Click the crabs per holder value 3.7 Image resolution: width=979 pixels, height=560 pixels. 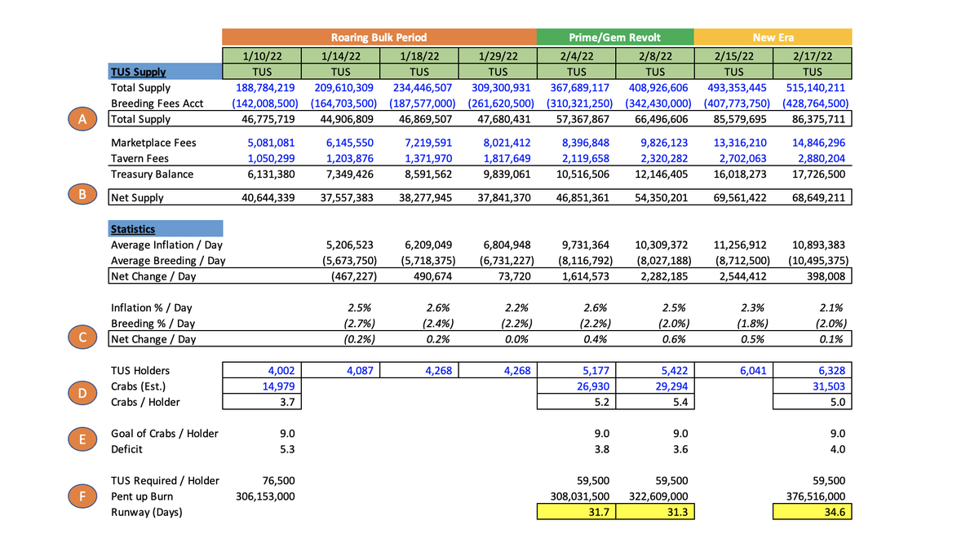point(286,402)
